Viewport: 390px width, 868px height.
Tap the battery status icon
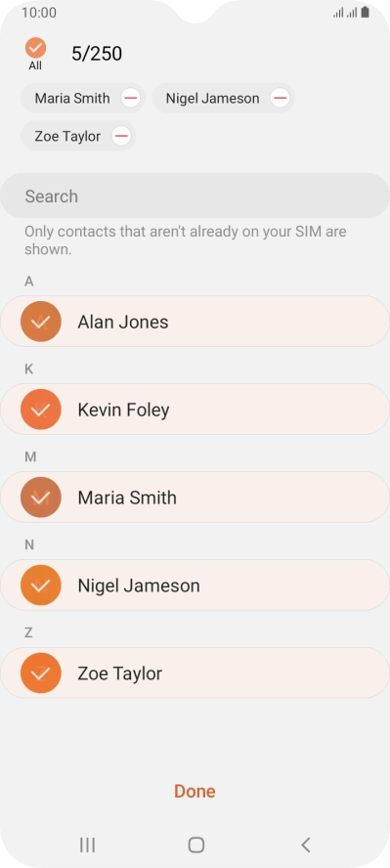point(366,12)
